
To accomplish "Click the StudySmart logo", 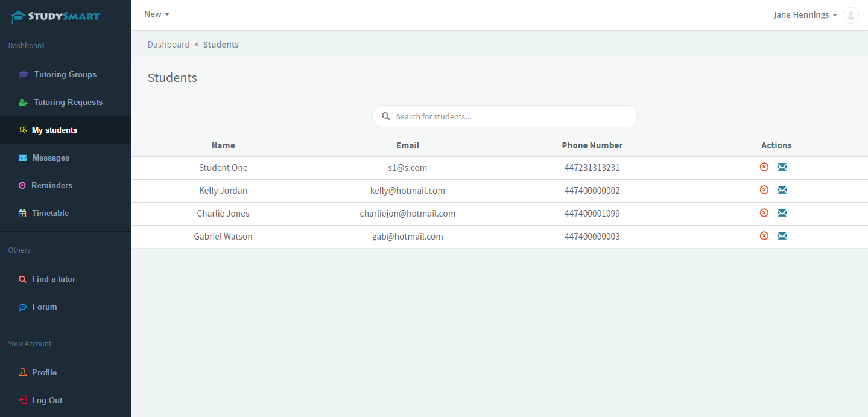I will click(55, 16).
